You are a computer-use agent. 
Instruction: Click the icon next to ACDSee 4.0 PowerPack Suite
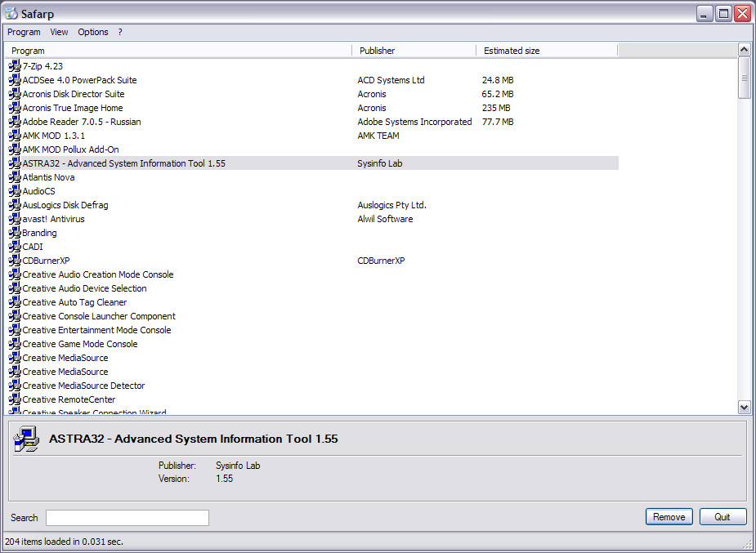coord(15,80)
